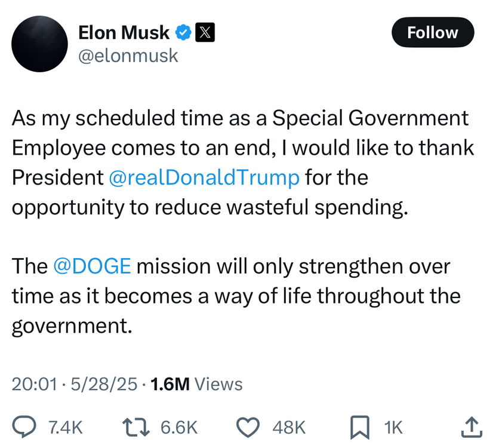Click the 1K bookmarks count
Viewport: 496px width, 448px height.
[x=393, y=427]
